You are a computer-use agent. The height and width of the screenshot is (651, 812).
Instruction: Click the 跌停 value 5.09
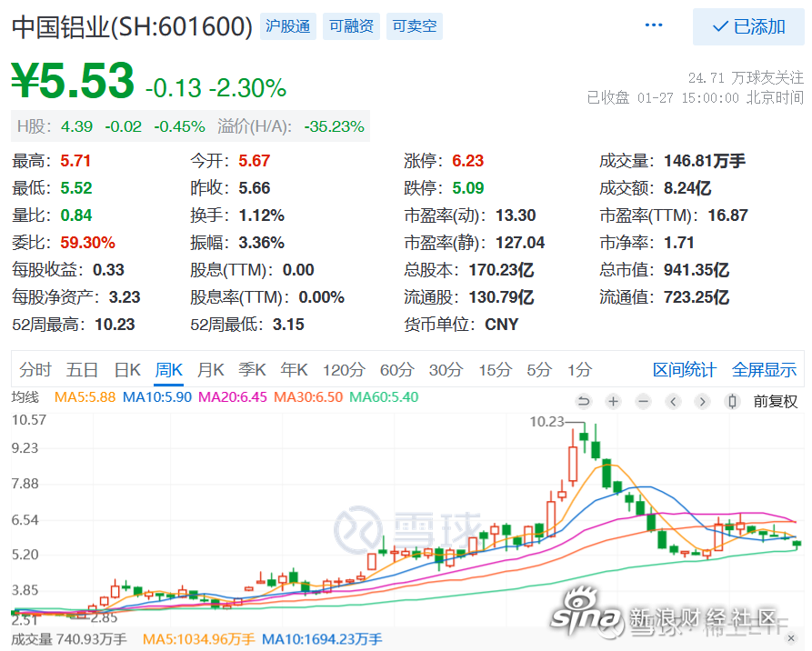click(468, 188)
